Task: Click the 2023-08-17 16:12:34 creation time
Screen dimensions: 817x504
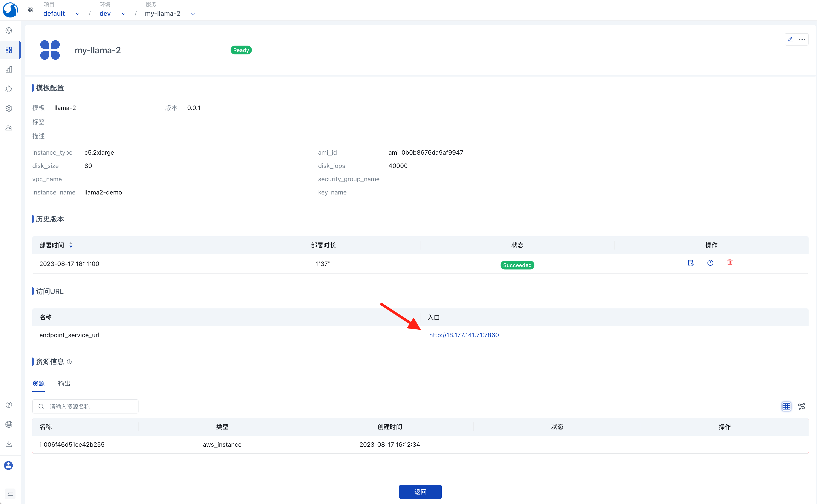Action: click(389, 444)
